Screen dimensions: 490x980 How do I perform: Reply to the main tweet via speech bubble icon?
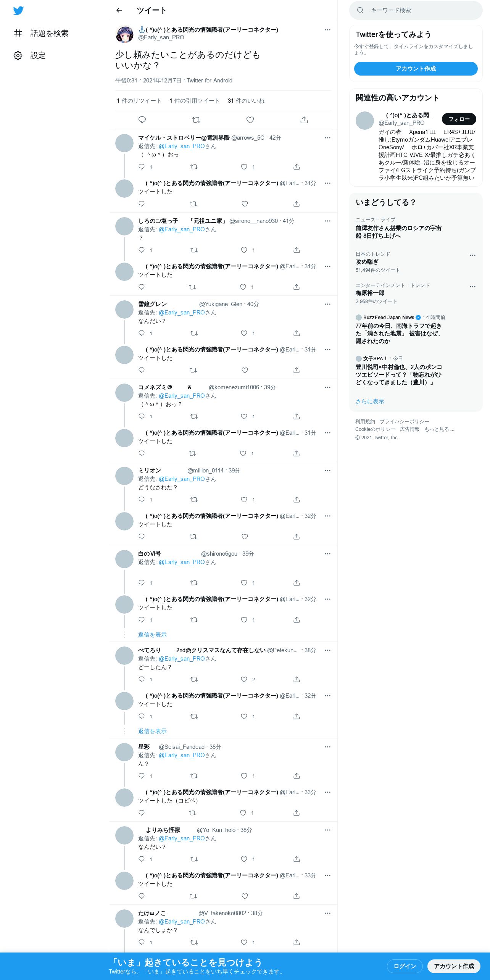click(x=142, y=120)
